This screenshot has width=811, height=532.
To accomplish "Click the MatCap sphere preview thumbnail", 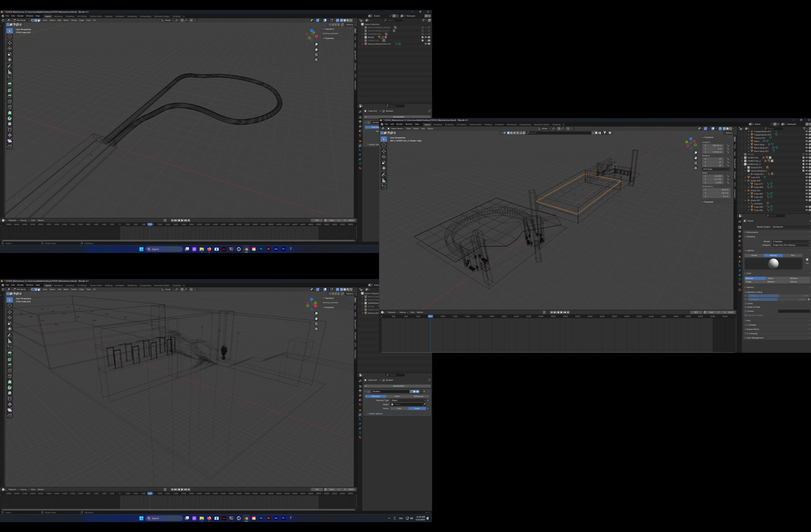I will coord(773,264).
